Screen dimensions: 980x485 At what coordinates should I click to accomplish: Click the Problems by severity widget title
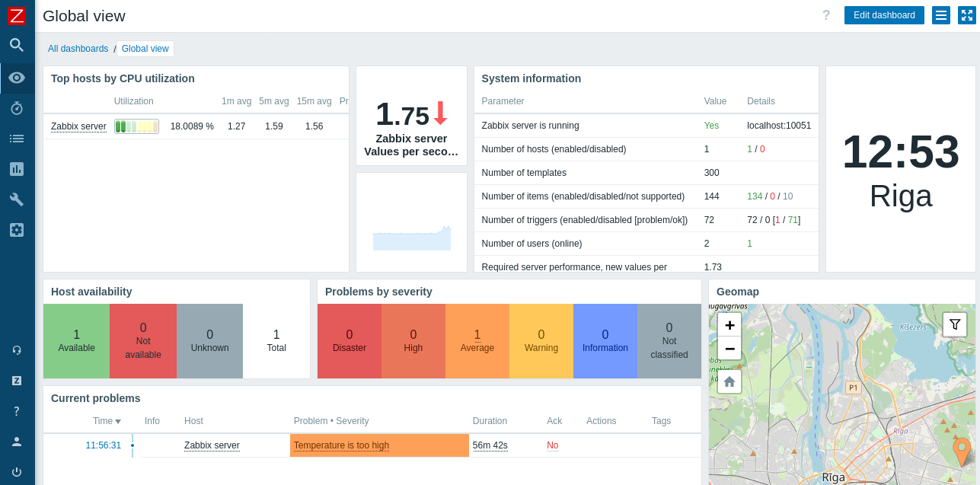[x=378, y=292]
